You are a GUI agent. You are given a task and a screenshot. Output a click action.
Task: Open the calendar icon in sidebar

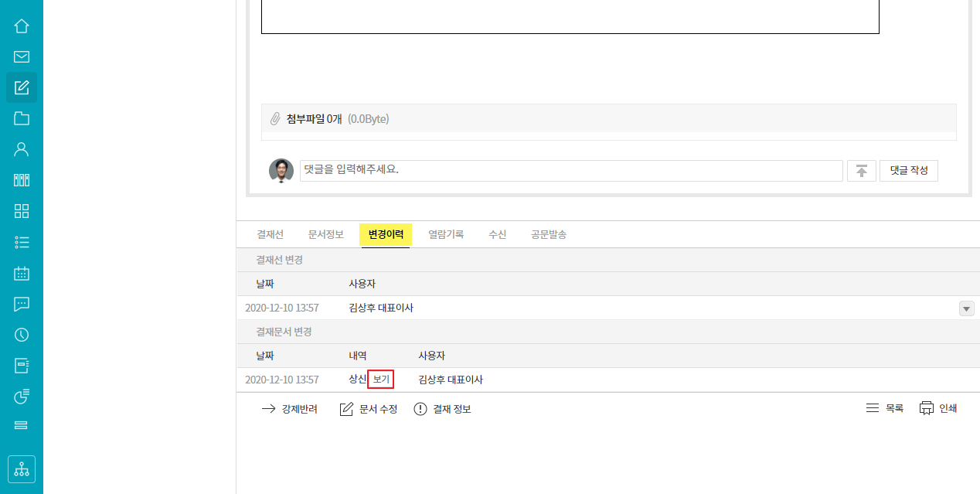(22, 273)
